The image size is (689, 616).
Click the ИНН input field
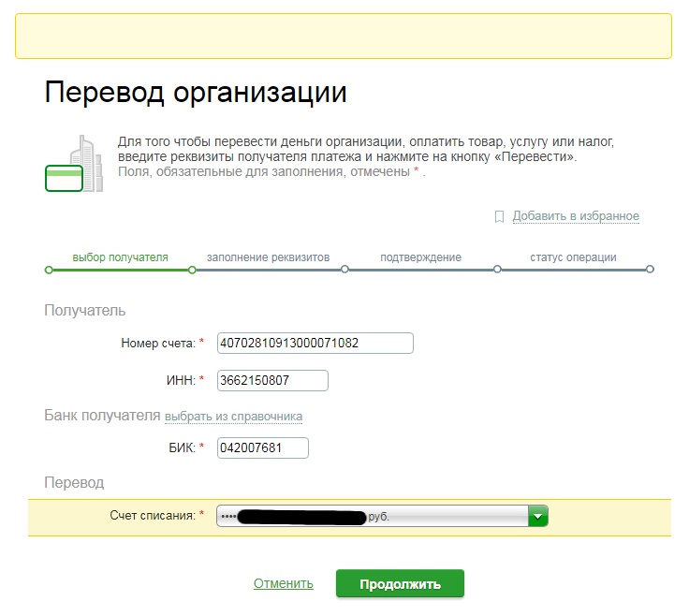coord(272,380)
